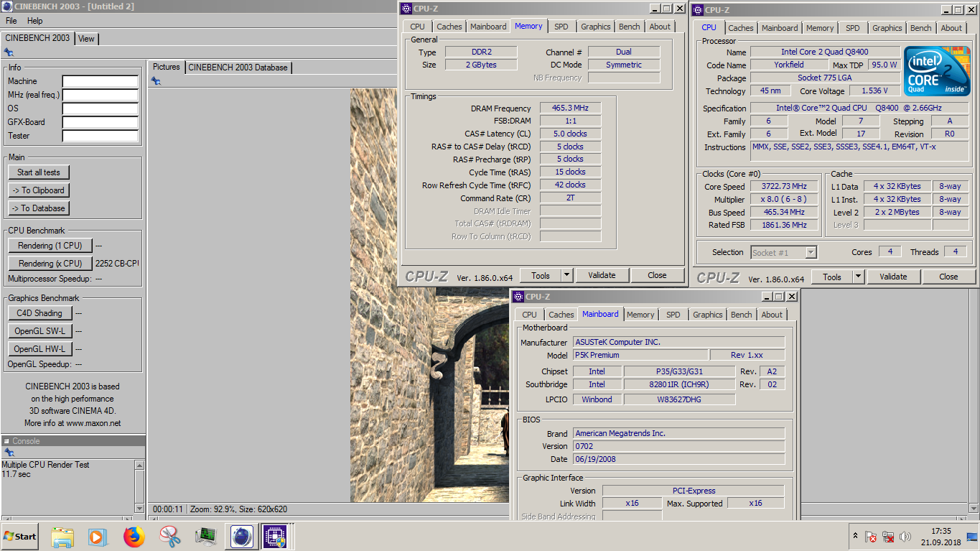Expand Tools dropdown arrow in the Memory CPU-Z window
Image resolution: width=980 pixels, height=551 pixels.
coord(566,275)
